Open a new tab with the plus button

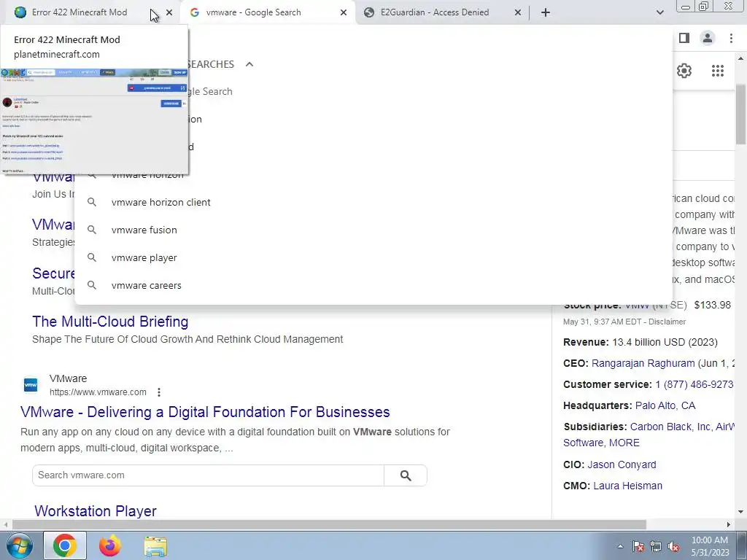click(546, 12)
